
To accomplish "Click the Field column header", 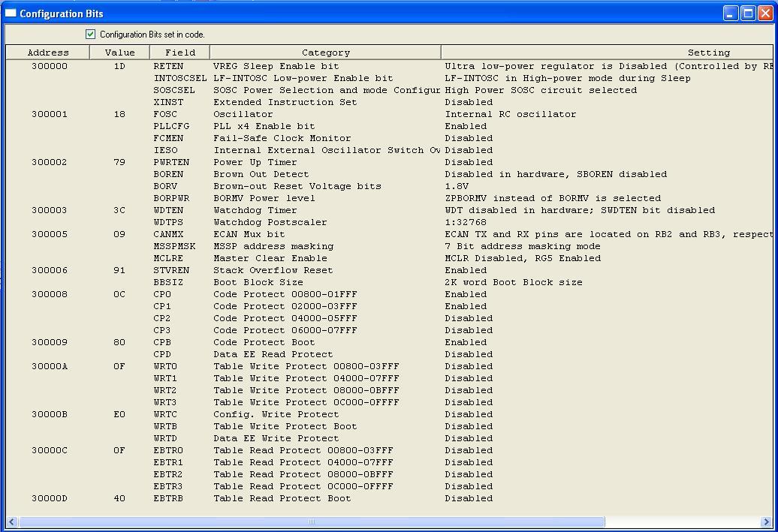I will pyautogui.click(x=179, y=53).
